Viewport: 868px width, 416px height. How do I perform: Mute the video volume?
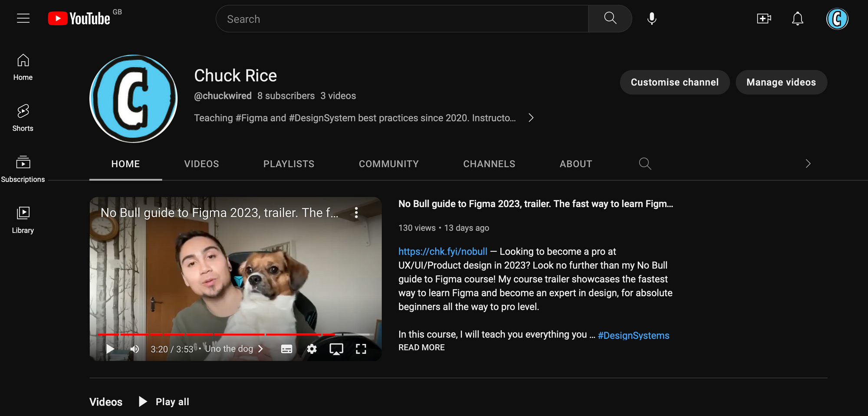click(135, 349)
